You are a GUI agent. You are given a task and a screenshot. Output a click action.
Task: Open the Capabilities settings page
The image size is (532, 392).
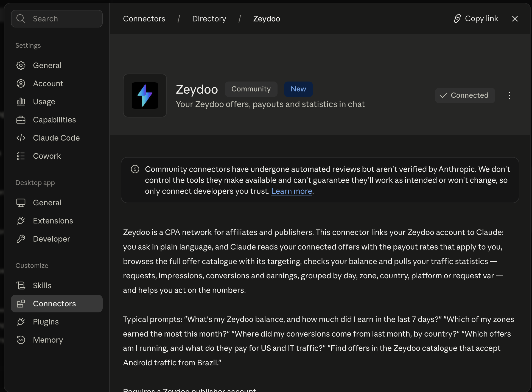coord(57,120)
